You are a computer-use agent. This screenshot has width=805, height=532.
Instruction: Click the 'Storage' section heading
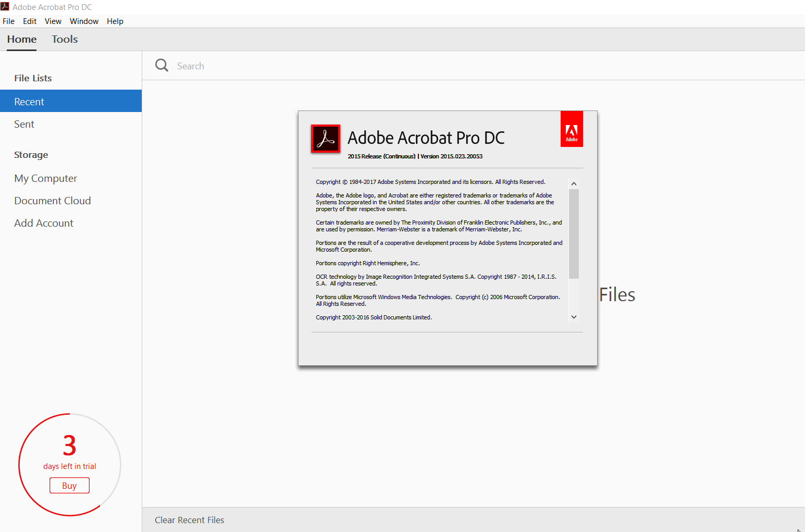point(31,155)
